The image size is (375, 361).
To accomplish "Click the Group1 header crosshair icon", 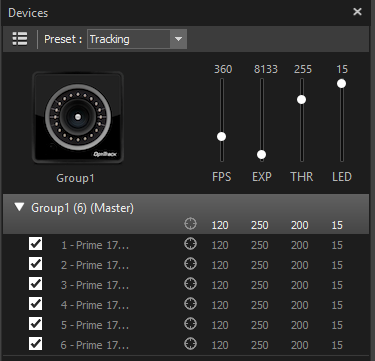I will click(190, 224).
